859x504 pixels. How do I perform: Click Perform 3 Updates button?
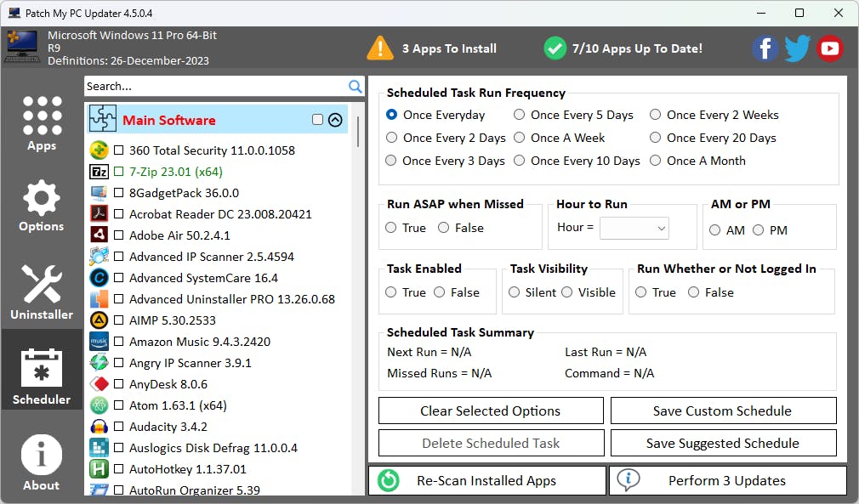click(727, 480)
